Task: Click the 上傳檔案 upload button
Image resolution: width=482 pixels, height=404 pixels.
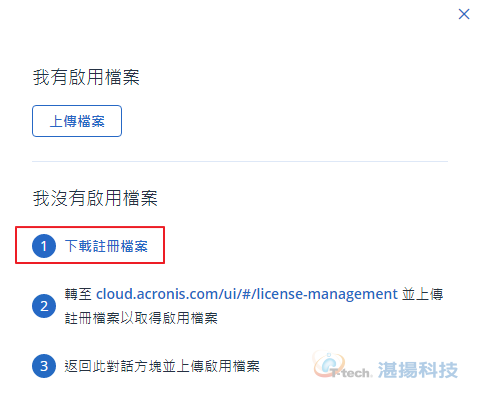Action: (x=77, y=121)
